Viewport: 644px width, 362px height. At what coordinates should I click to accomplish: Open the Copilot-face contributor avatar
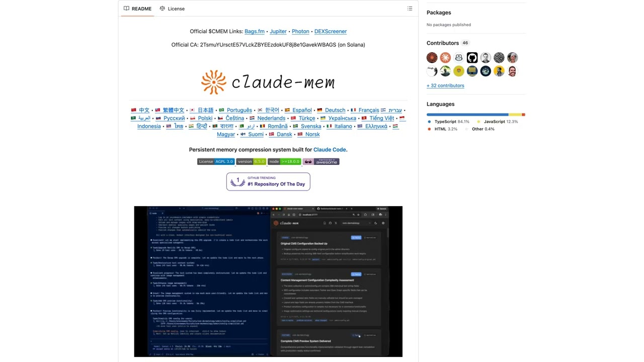pyautogui.click(x=459, y=58)
